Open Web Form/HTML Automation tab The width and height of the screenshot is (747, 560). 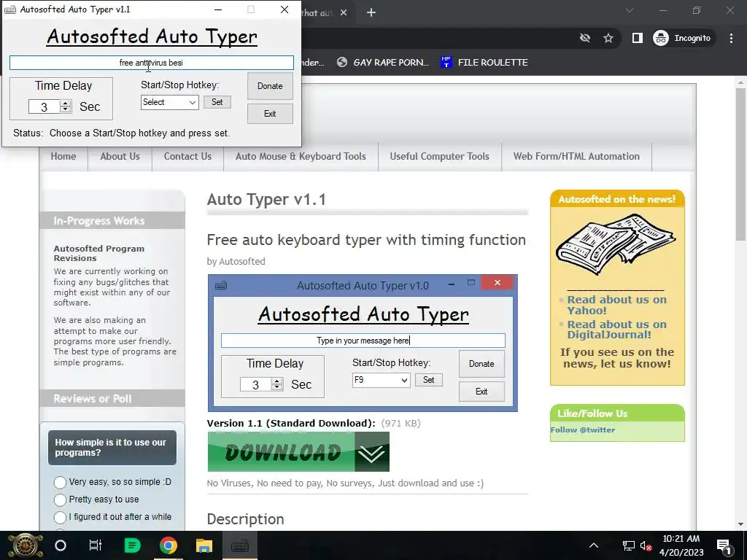(x=576, y=156)
